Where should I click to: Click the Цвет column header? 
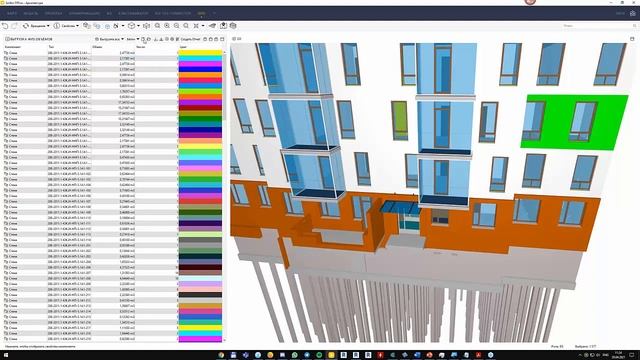tap(183, 47)
